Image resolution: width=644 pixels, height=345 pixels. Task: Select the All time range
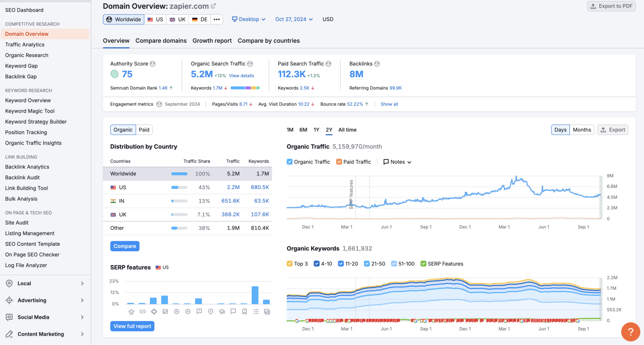pyautogui.click(x=347, y=130)
